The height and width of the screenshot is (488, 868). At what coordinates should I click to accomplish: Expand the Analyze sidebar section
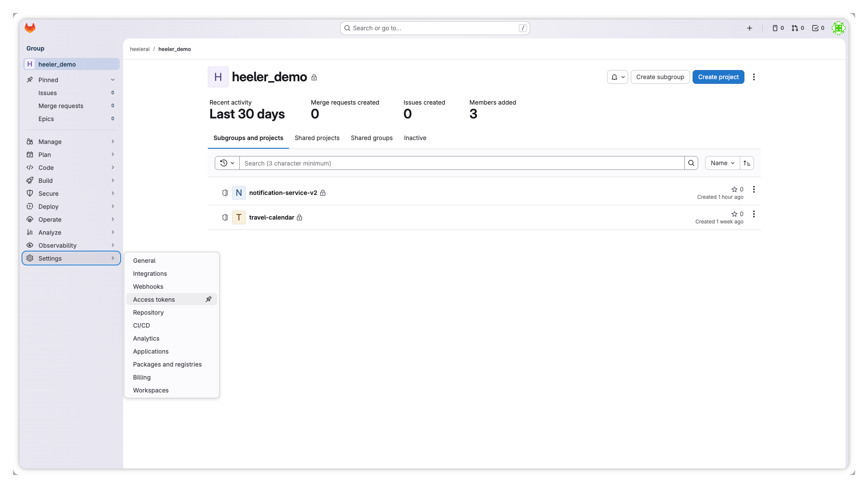(x=71, y=233)
